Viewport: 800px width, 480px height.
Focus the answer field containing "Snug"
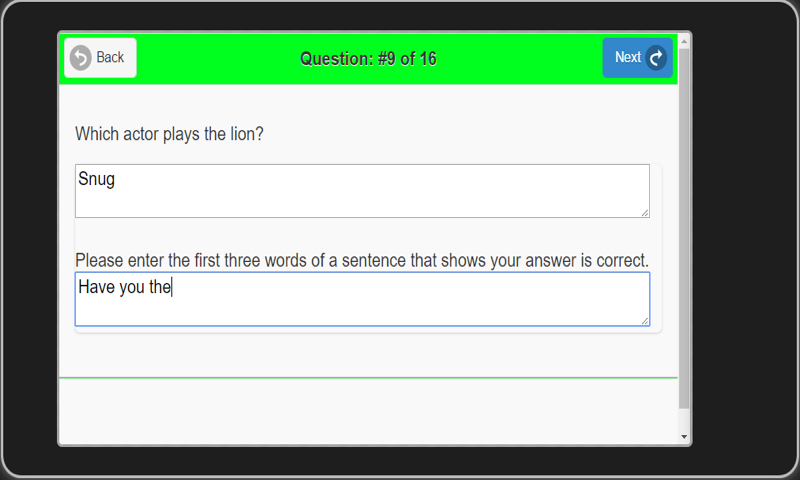(362, 191)
